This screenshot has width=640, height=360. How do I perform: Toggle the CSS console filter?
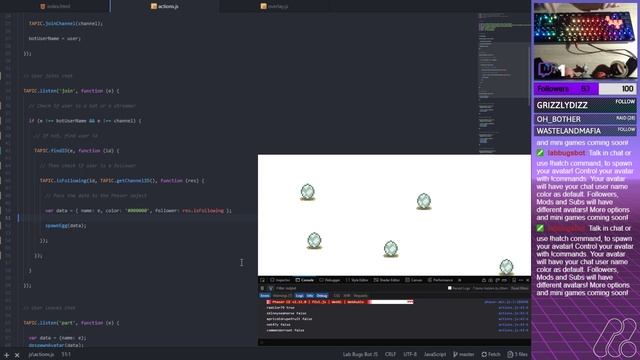pyautogui.click(x=336, y=296)
